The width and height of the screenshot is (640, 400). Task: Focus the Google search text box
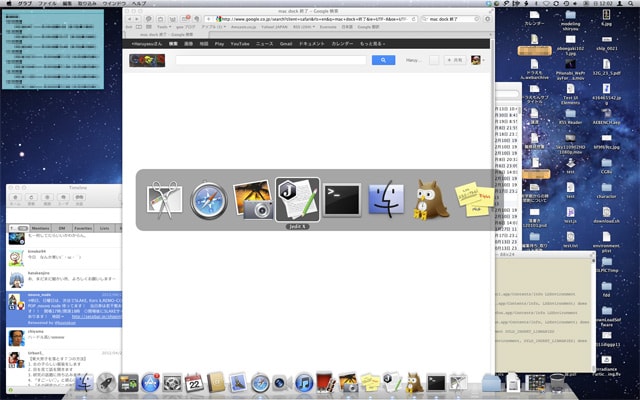tap(271, 60)
